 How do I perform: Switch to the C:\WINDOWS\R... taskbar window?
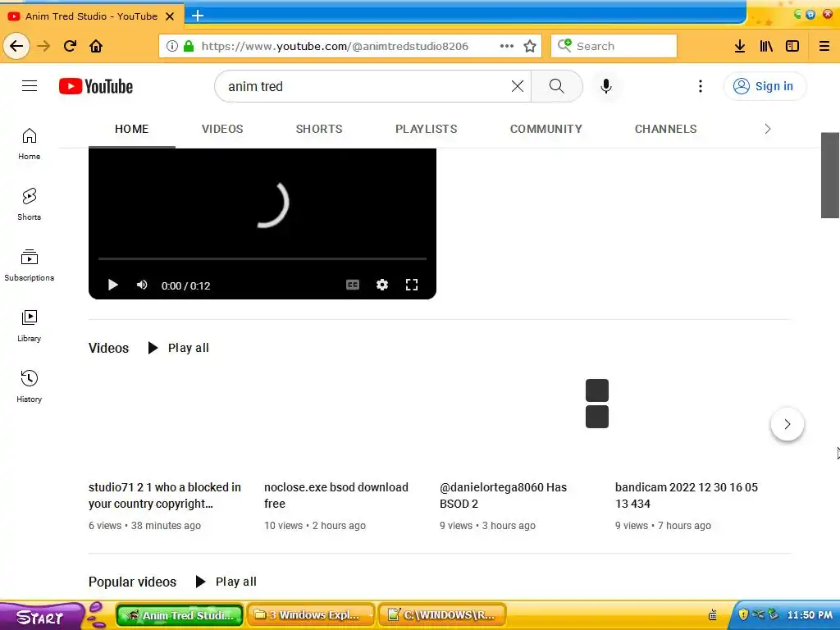[442, 615]
